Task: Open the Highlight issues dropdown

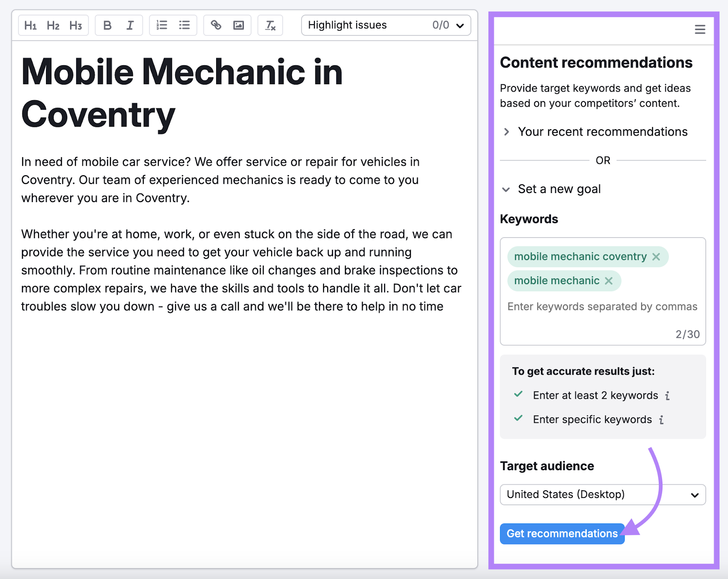Action: [x=460, y=25]
